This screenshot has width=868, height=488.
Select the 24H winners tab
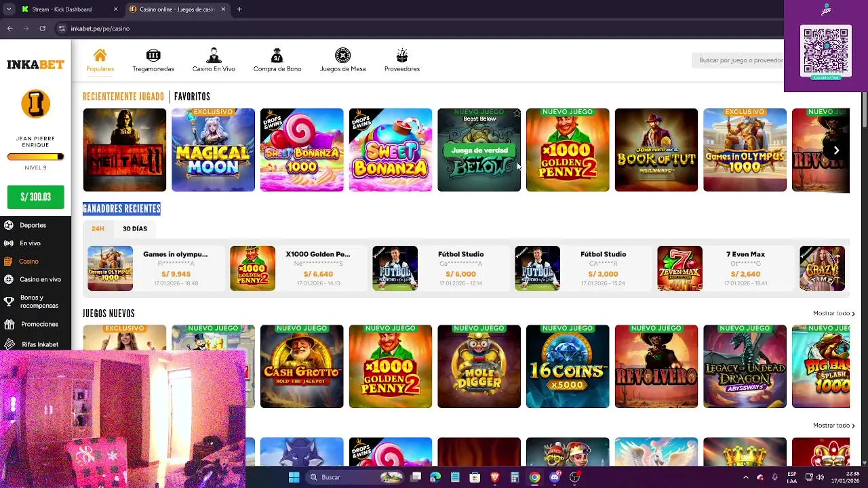(x=98, y=229)
